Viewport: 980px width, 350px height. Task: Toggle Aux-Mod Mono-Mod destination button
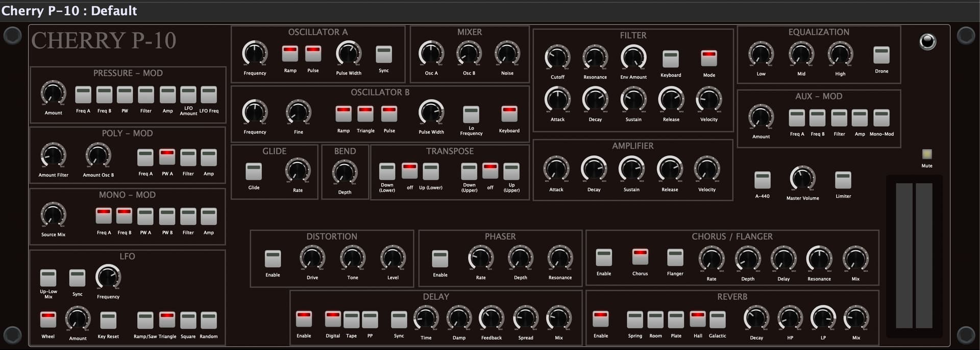(x=881, y=118)
